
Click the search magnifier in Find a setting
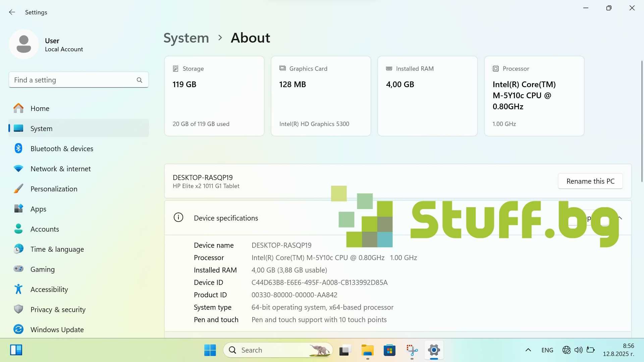pyautogui.click(x=140, y=80)
